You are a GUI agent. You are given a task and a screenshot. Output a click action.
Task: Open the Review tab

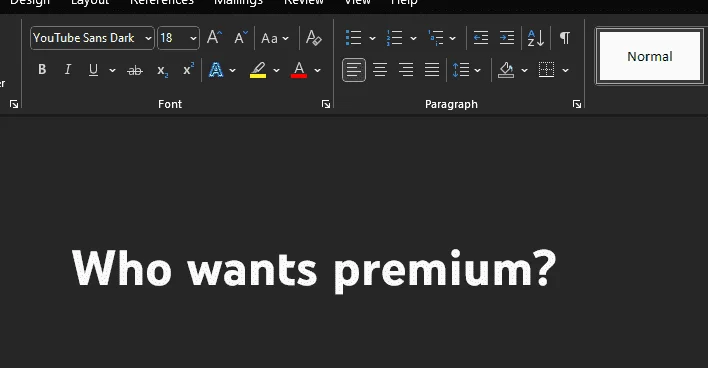pyautogui.click(x=303, y=2)
